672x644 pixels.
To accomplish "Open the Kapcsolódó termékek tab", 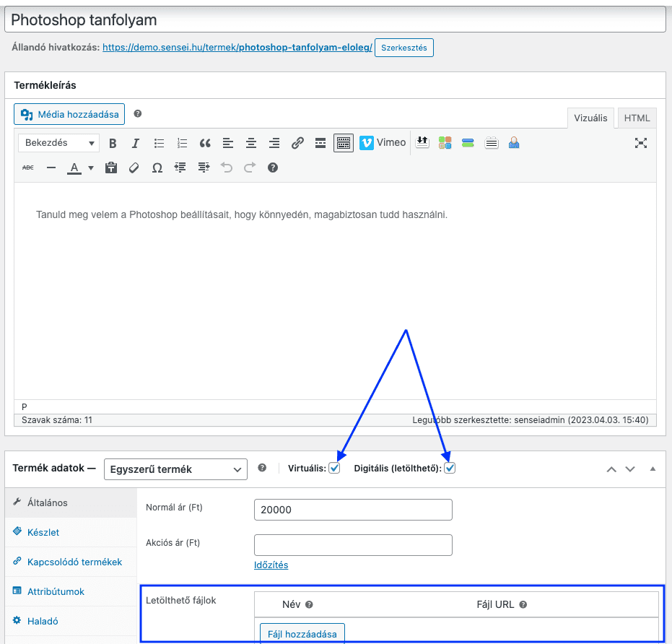I will [x=71, y=562].
